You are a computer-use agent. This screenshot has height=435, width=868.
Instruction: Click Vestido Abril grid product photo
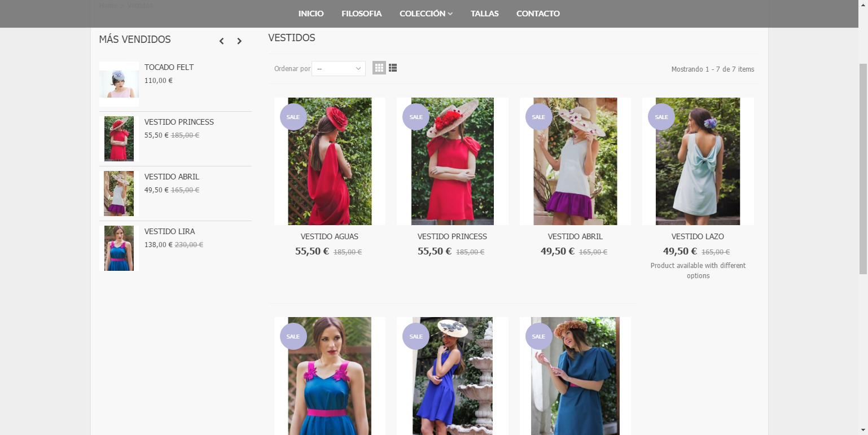click(575, 161)
